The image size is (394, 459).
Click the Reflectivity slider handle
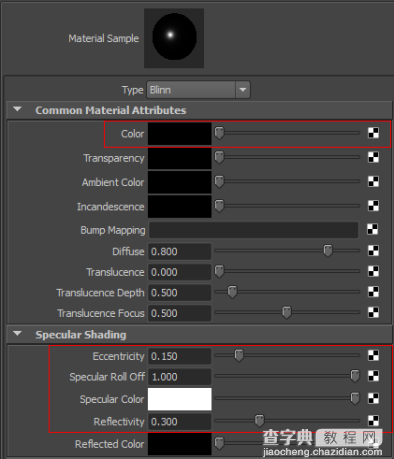click(x=259, y=421)
